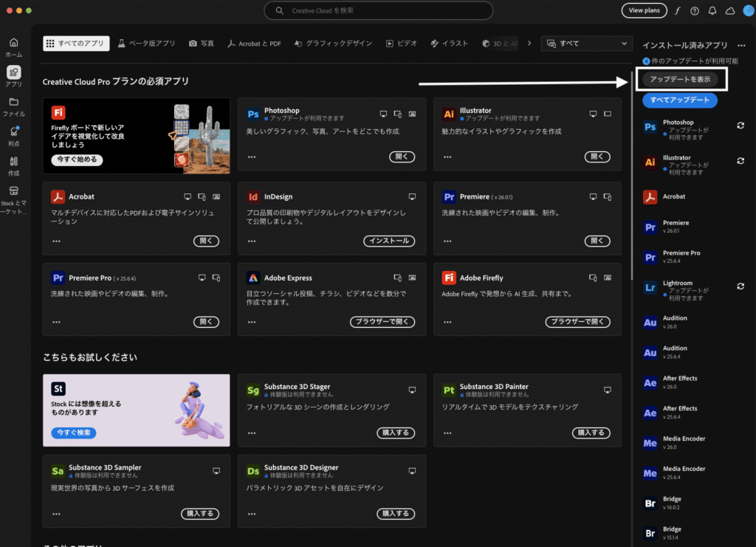Click the help question mark icon
This screenshot has height=547, width=756.
click(x=695, y=11)
